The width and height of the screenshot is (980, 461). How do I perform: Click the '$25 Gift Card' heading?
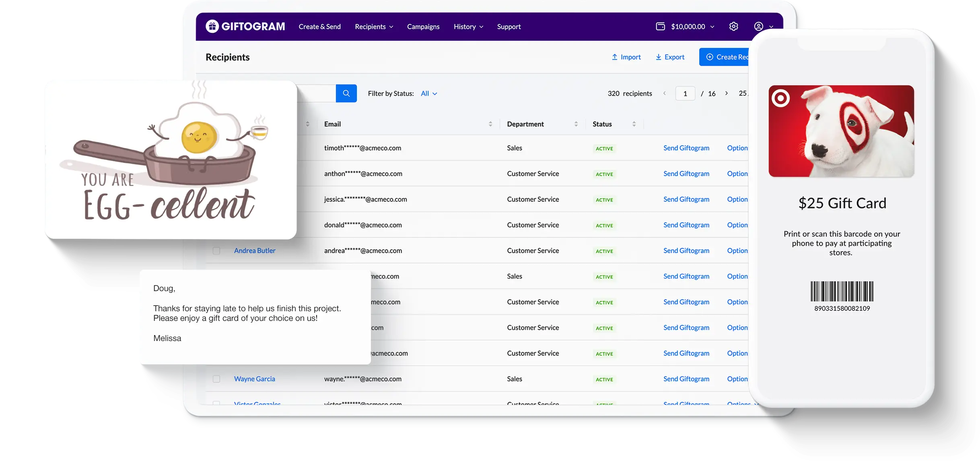tap(842, 203)
